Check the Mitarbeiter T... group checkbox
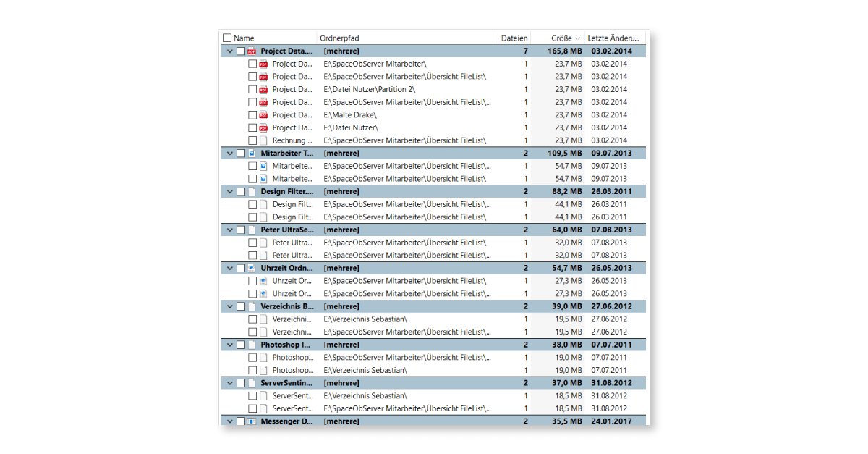868x454 pixels. click(x=241, y=154)
